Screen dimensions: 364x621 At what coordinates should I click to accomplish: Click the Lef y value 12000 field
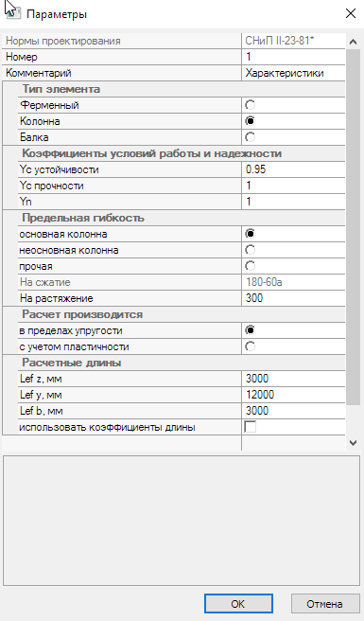(x=293, y=395)
